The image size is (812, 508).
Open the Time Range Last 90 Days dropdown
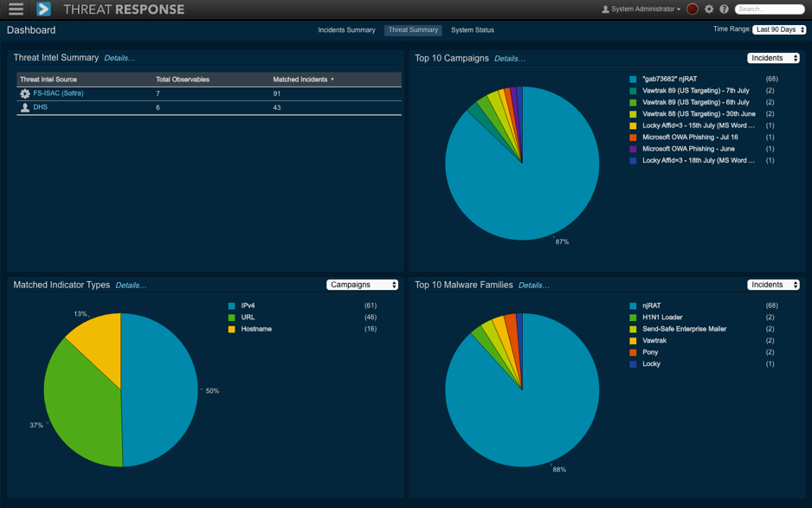779,29
